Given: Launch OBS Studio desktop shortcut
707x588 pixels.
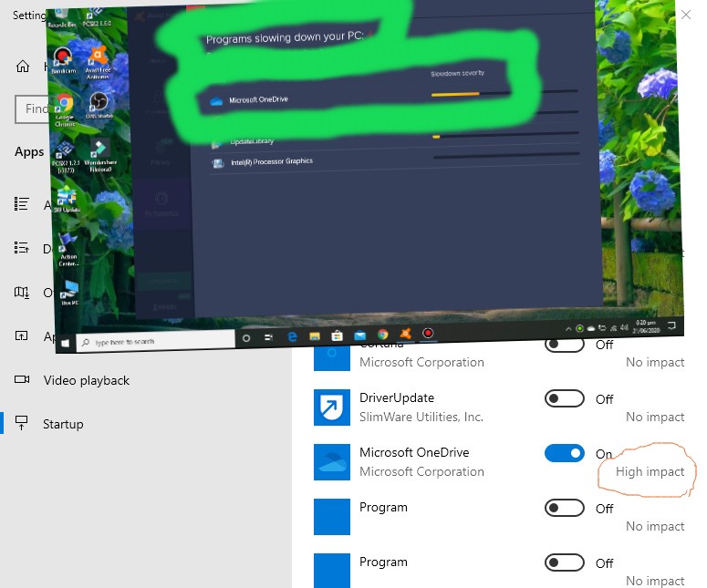Looking at the screenshot, I should pos(99,105).
